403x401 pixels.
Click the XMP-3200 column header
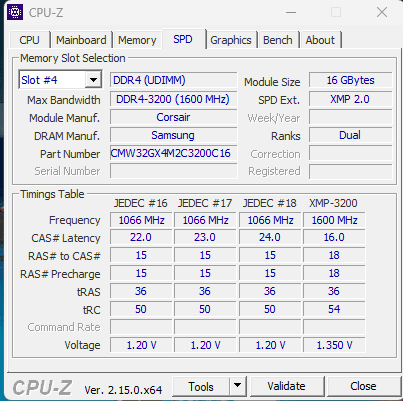pos(333,203)
